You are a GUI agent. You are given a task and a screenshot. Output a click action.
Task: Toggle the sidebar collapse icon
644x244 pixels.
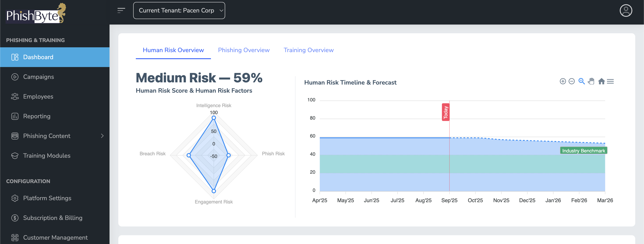click(x=121, y=11)
